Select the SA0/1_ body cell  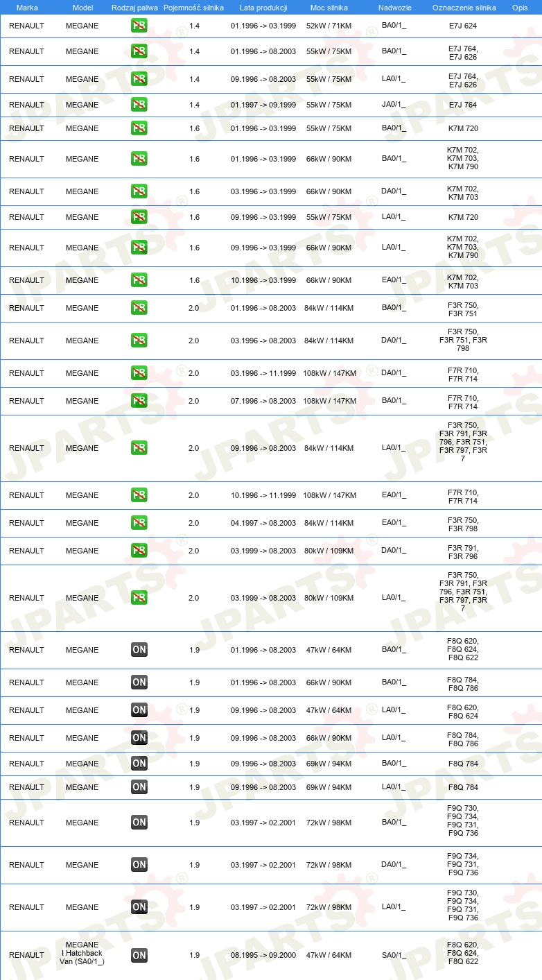point(394,955)
